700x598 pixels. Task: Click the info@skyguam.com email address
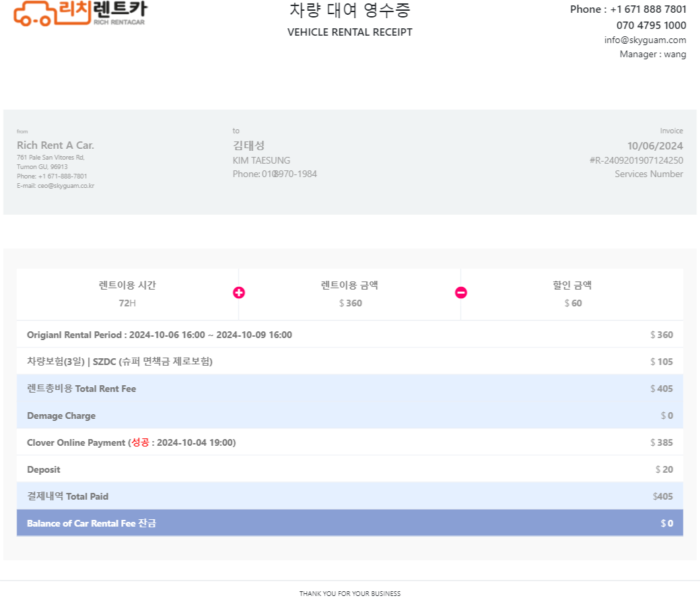click(x=645, y=40)
